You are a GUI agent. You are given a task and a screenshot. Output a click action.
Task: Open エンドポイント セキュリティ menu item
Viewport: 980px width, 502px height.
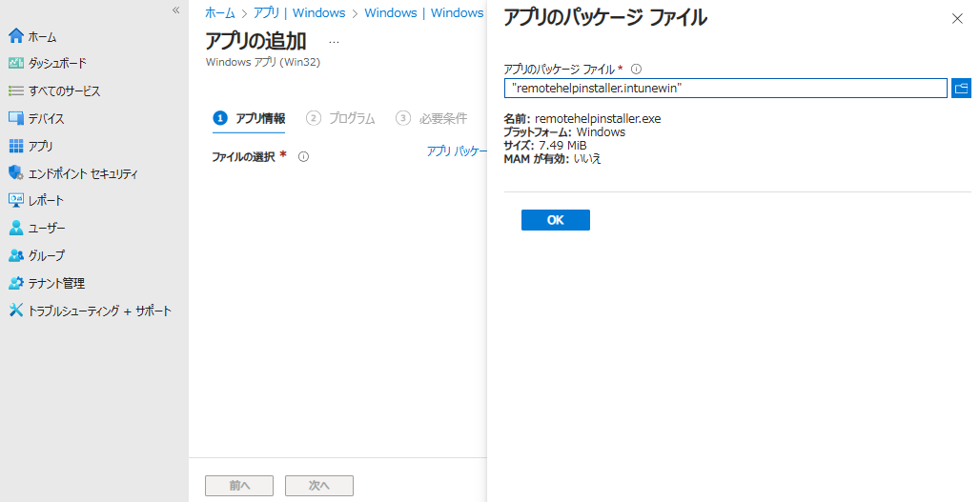pos(83,173)
